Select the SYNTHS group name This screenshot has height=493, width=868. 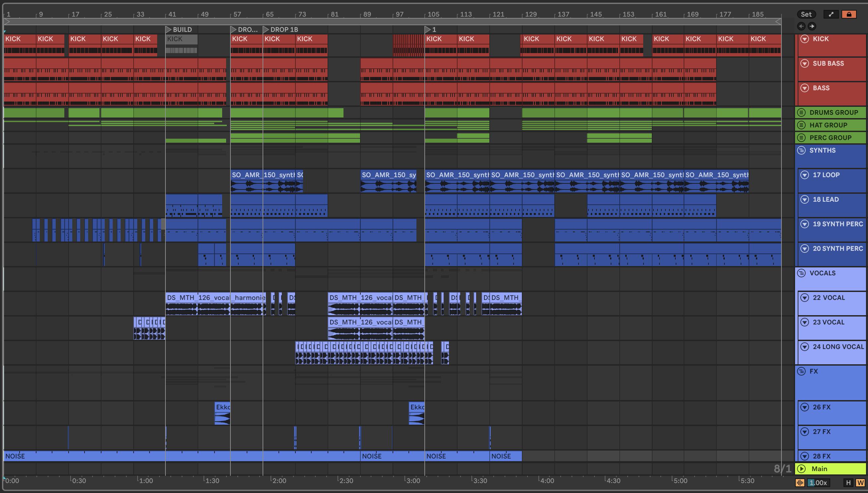822,150
